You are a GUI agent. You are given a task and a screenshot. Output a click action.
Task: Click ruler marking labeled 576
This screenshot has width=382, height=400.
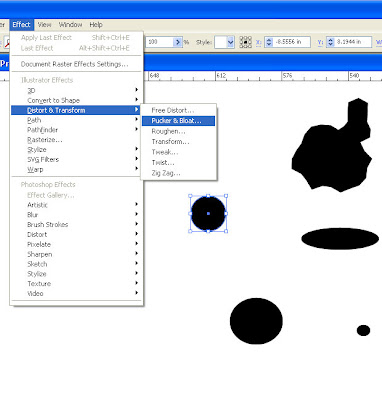coord(287,76)
